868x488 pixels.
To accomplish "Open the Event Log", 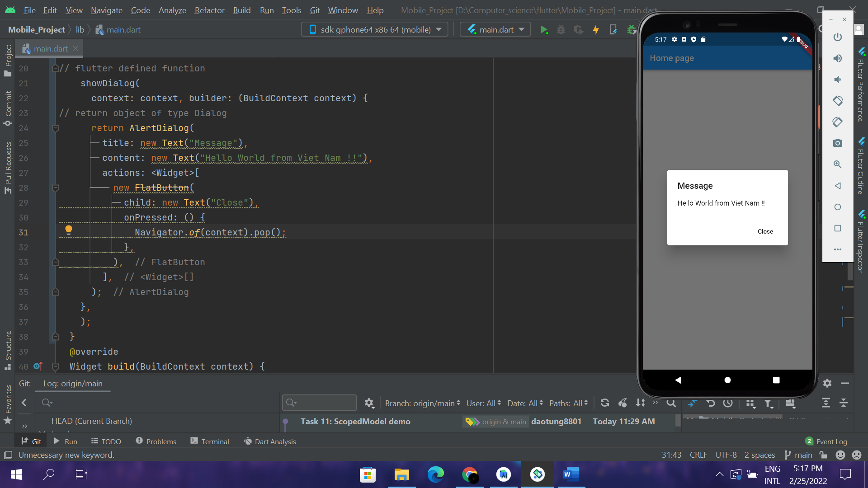I will tap(831, 441).
